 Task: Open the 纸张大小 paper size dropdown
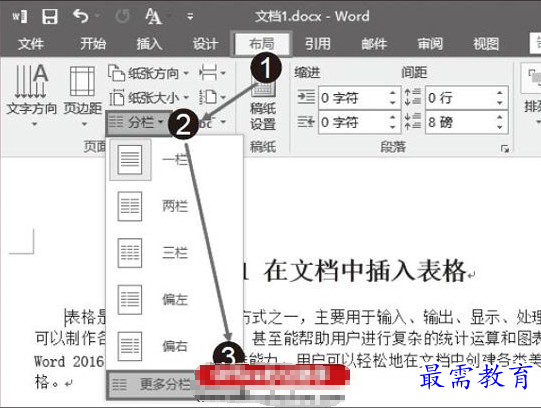point(148,98)
